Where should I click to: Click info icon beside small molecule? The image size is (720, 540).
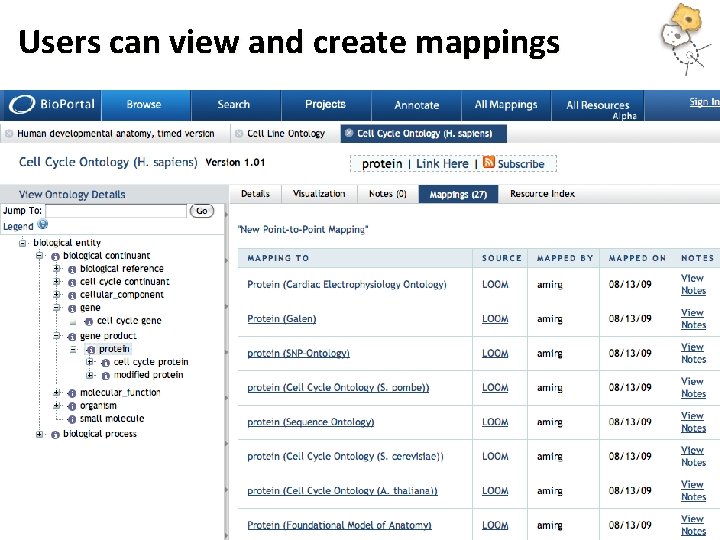72,419
